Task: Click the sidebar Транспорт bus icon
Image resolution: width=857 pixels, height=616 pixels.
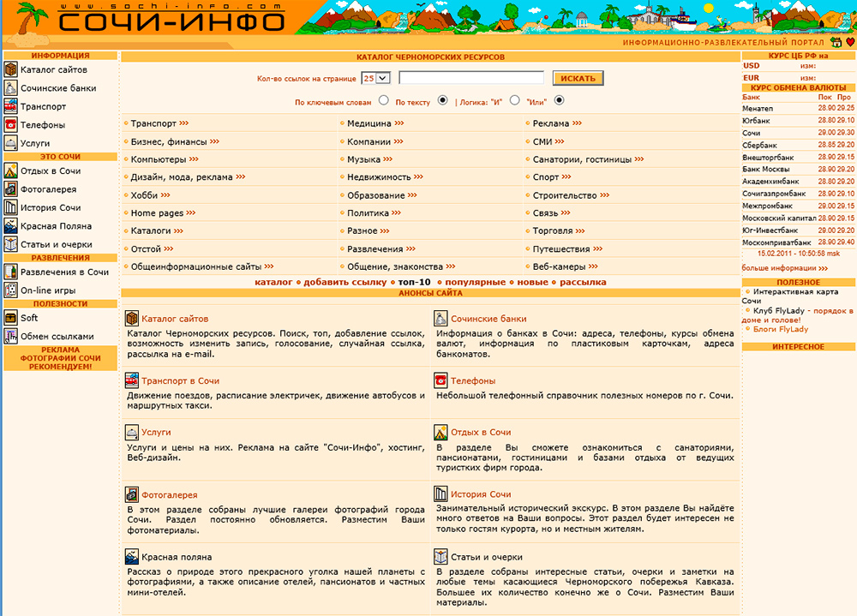Action: pos(11,106)
